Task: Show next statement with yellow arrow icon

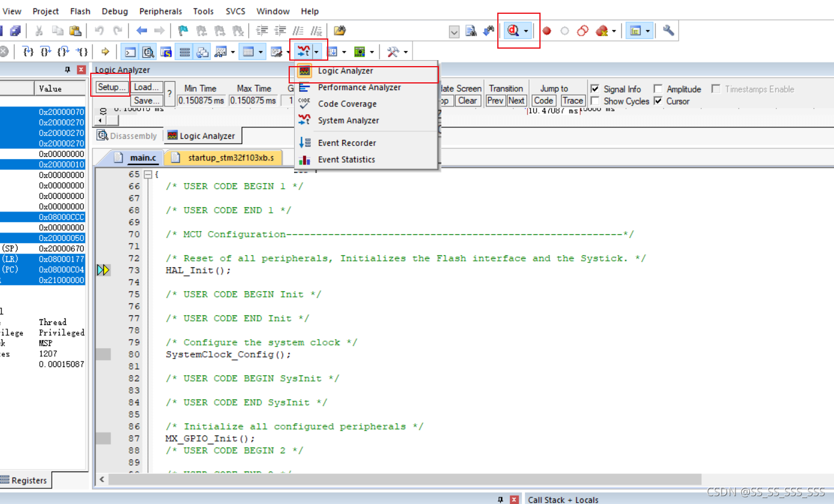Action: (105, 52)
